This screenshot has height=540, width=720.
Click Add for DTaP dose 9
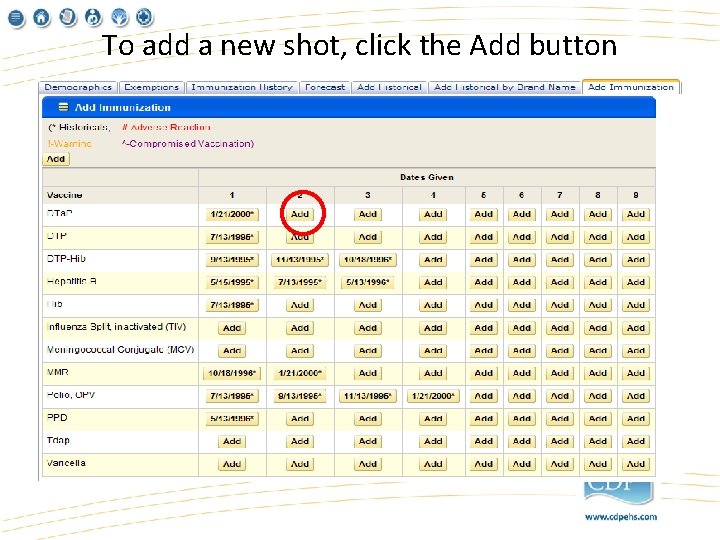click(x=636, y=214)
